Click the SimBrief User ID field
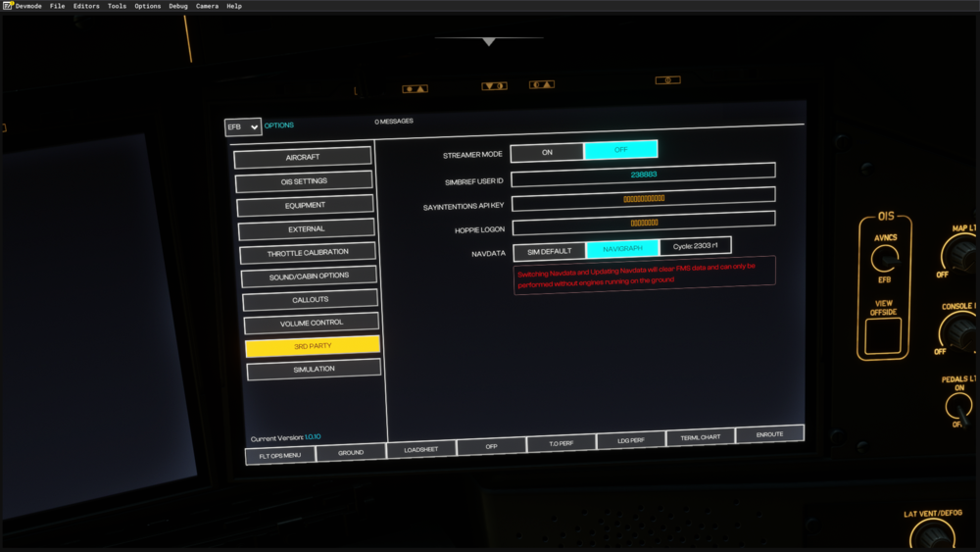The height and width of the screenshot is (552, 980). (x=643, y=175)
